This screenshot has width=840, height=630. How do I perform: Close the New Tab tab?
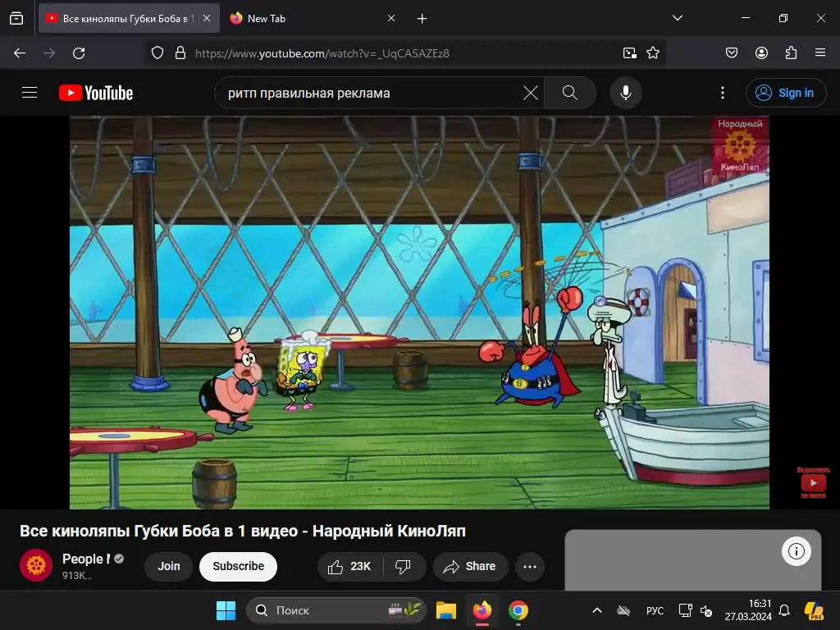click(391, 18)
